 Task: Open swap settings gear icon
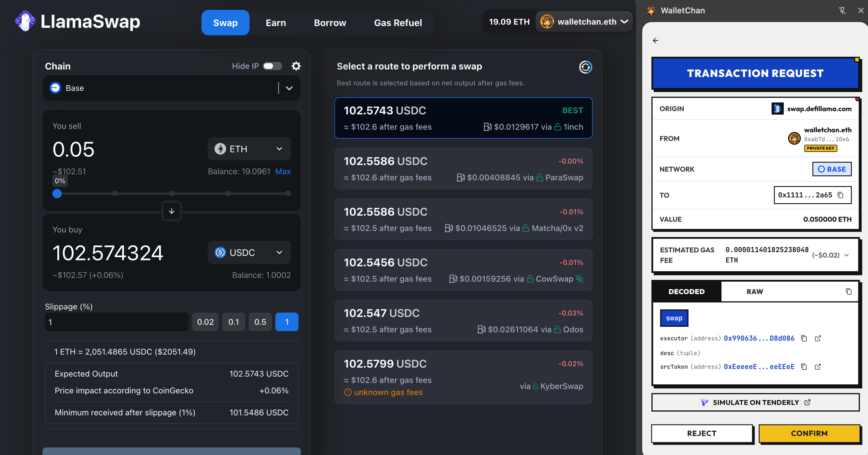pos(296,66)
